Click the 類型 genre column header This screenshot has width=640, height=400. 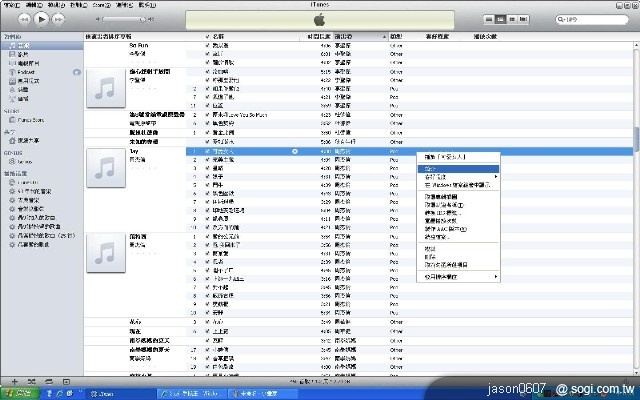[x=396, y=37]
